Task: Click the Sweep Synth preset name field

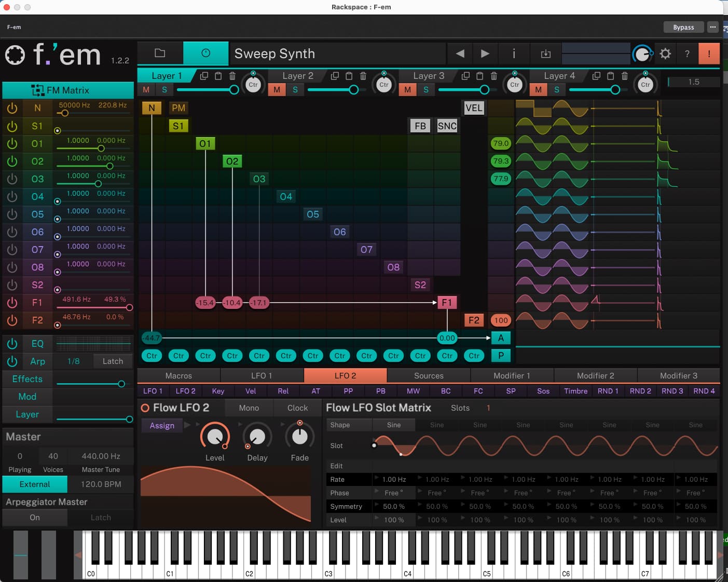Action: 337,53
